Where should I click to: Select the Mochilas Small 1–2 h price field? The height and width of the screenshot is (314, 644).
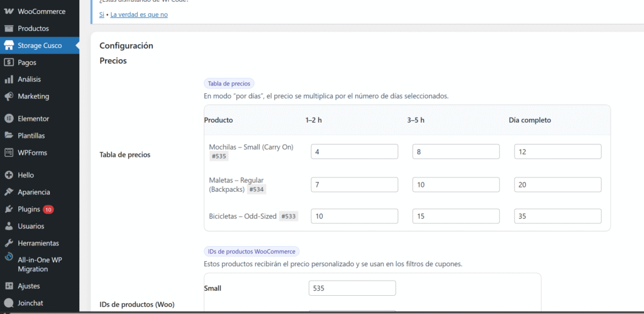[x=354, y=152]
